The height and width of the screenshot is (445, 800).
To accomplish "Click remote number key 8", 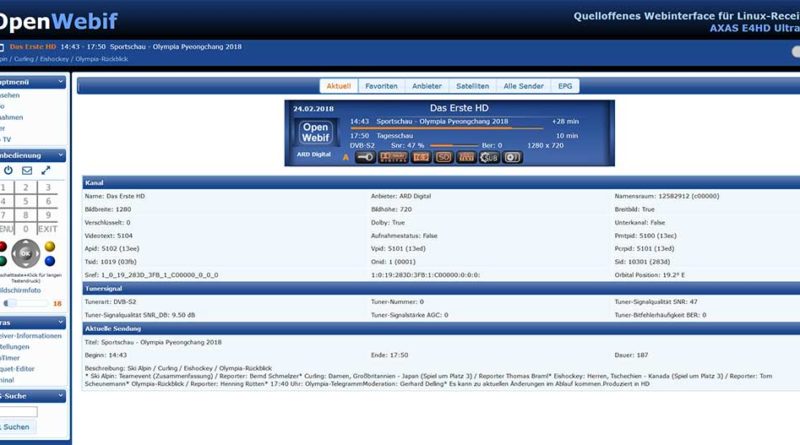I will [x=26, y=215].
